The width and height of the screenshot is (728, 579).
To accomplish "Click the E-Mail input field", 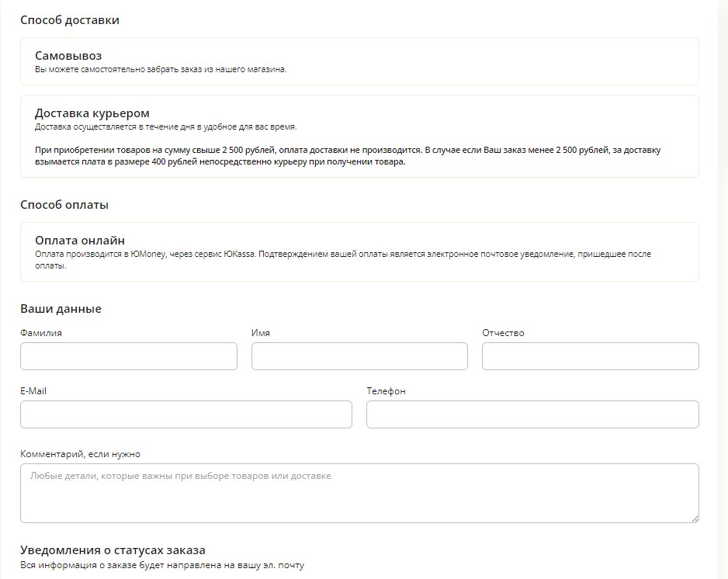I will point(186,414).
